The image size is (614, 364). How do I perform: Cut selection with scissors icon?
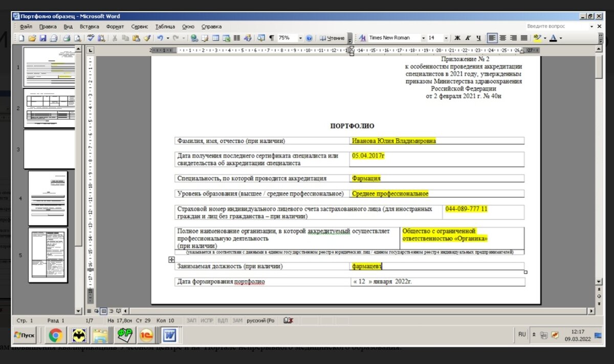115,38
